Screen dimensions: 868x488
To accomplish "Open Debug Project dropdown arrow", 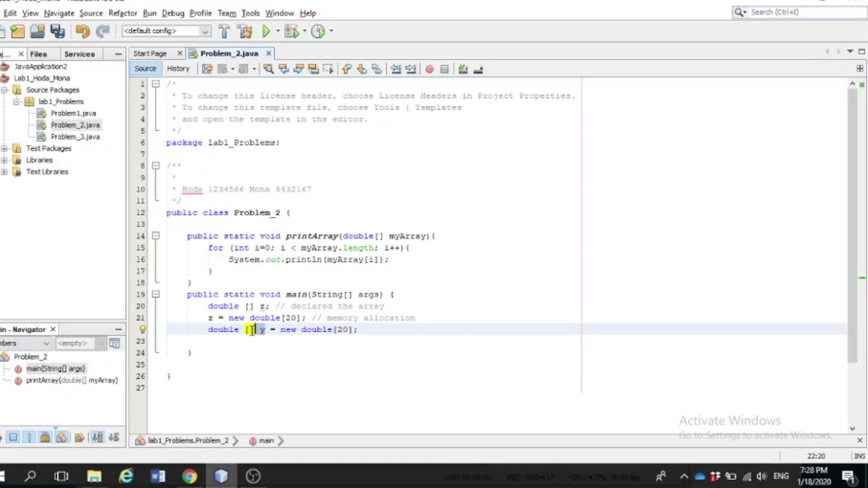I will [x=303, y=31].
